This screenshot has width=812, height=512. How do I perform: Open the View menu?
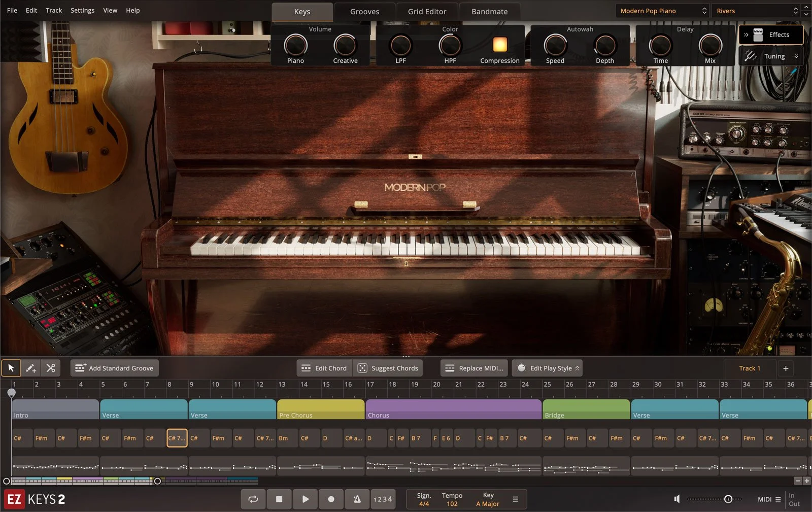click(x=110, y=10)
